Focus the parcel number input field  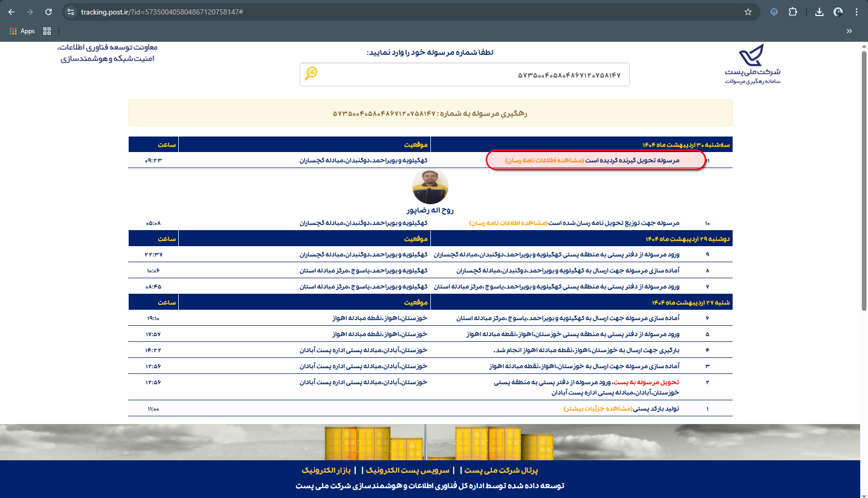464,74
